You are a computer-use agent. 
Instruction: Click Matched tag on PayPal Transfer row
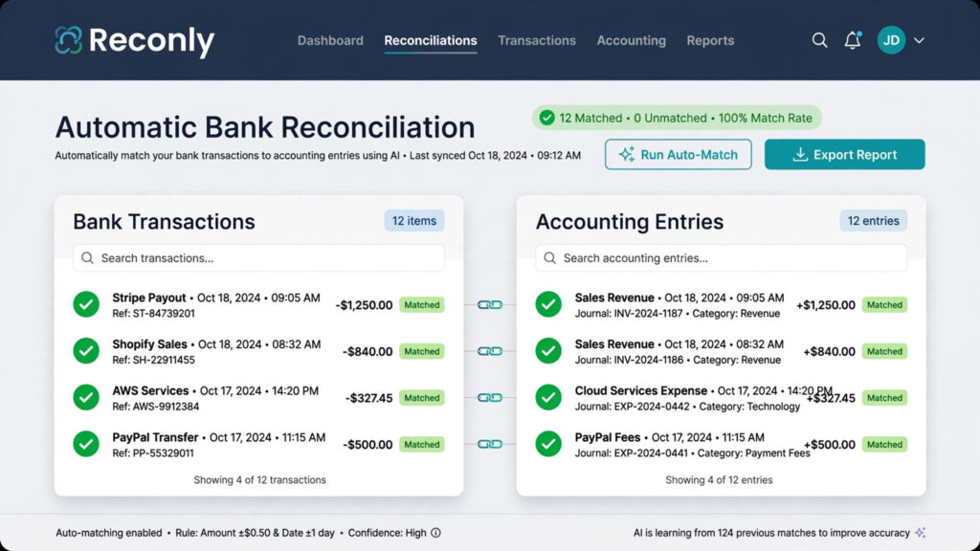pos(422,444)
